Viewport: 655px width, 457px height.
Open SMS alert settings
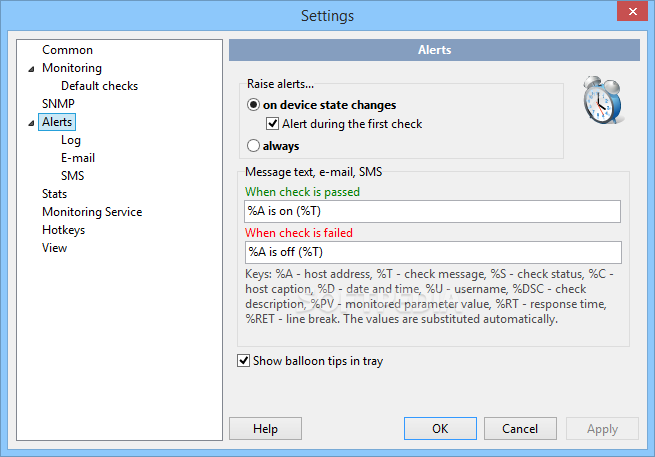pos(72,176)
